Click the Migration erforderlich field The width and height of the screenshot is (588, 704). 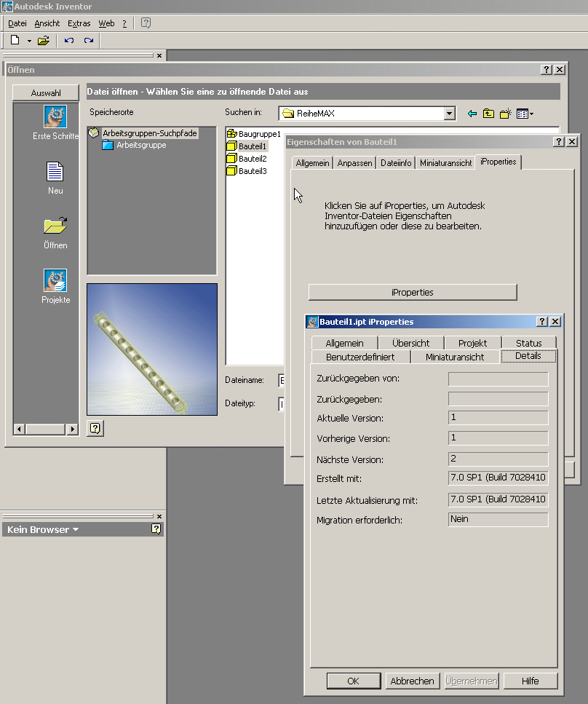click(498, 520)
